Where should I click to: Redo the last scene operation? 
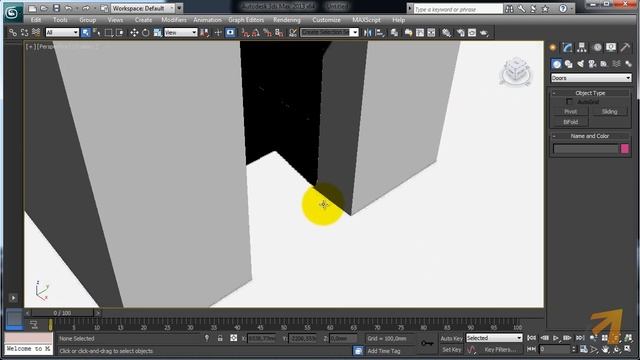[86, 8]
